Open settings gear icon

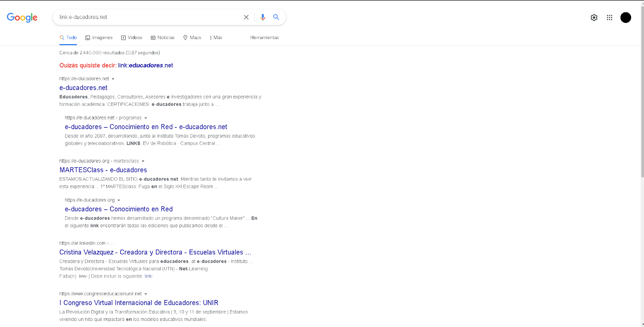(x=594, y=18)
